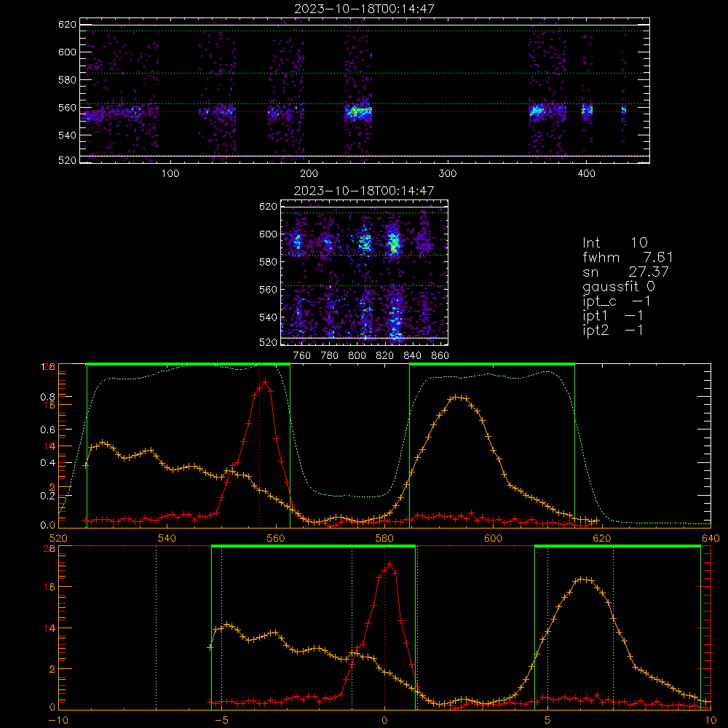The height and width of the screenshot is (728, 728).
Task: Click x-axis label -10 on bottom plot
Action: point(58,721)
